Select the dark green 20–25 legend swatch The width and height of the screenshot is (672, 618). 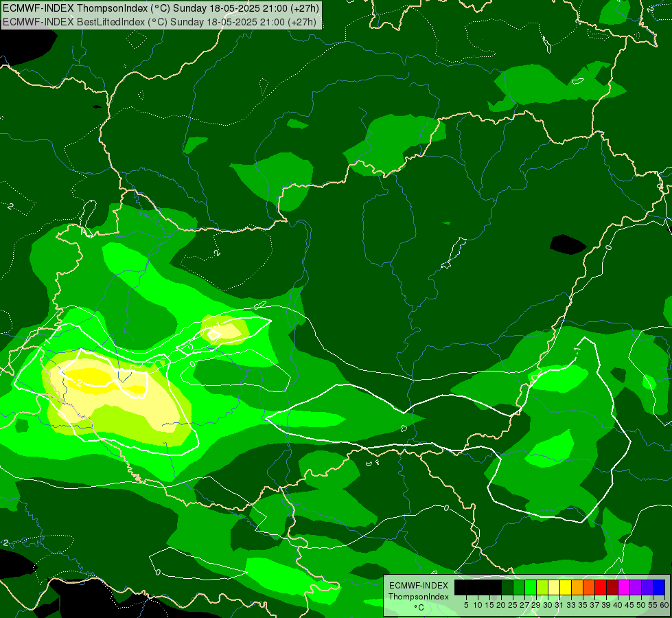(507, 588)
